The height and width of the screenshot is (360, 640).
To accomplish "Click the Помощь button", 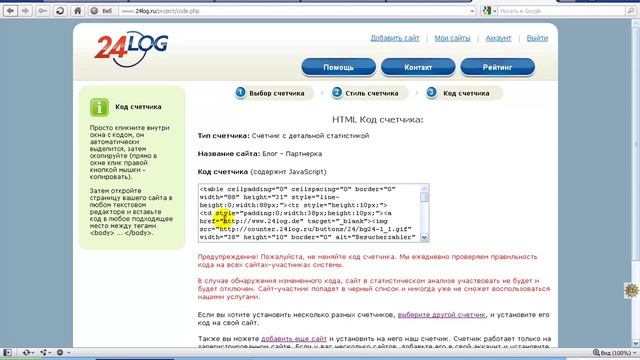I will click(338, 67).
